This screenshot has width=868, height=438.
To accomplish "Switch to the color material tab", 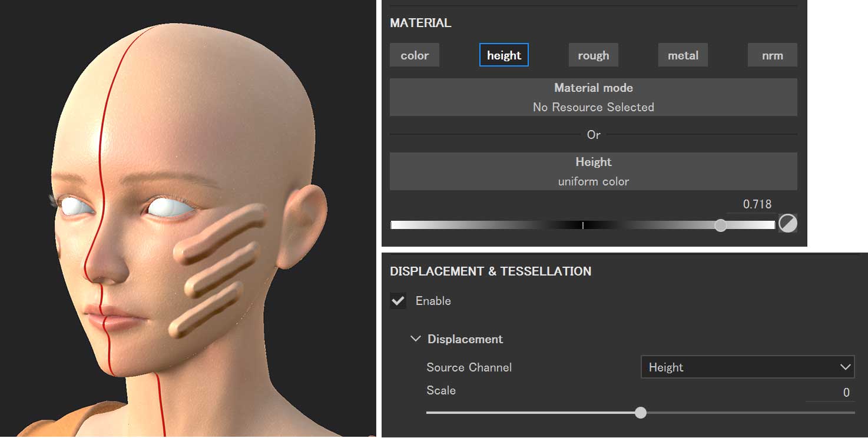I will [414, 55].
